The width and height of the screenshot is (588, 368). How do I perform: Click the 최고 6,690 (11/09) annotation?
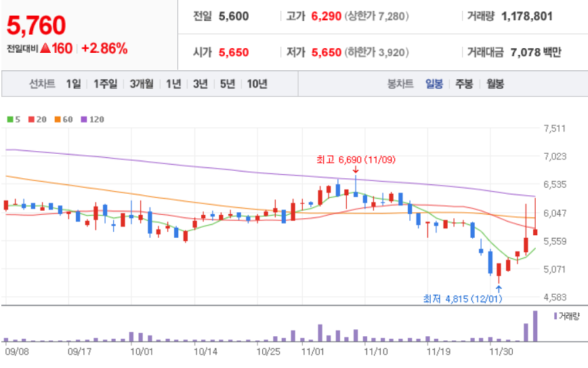pos(356,160)
